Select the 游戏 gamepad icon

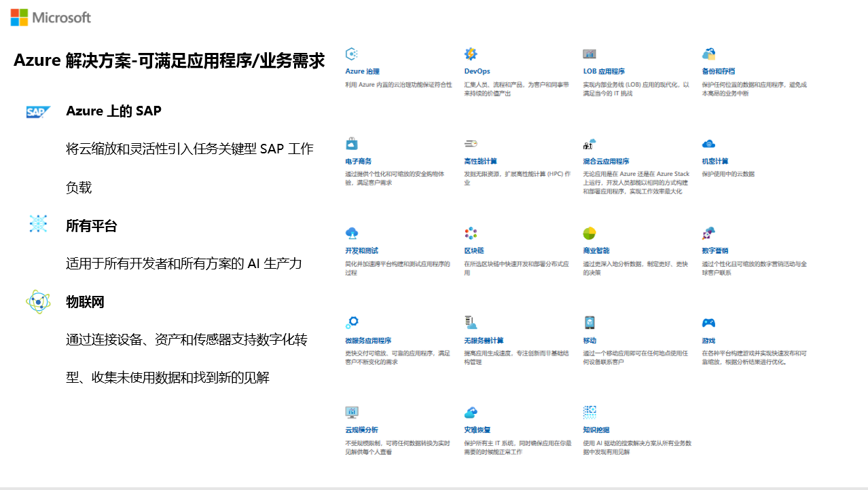(x=709, y=323)
